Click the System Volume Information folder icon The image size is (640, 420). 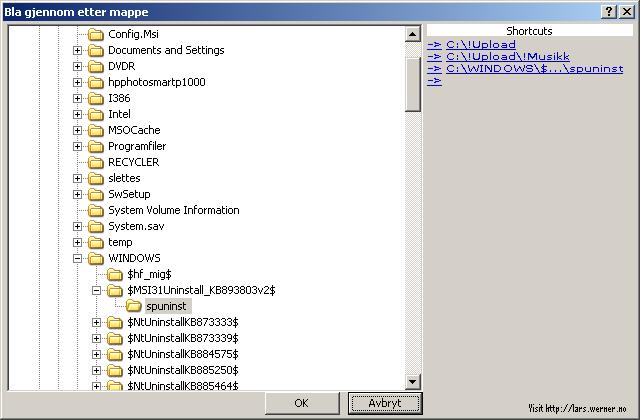pos(96,210)
